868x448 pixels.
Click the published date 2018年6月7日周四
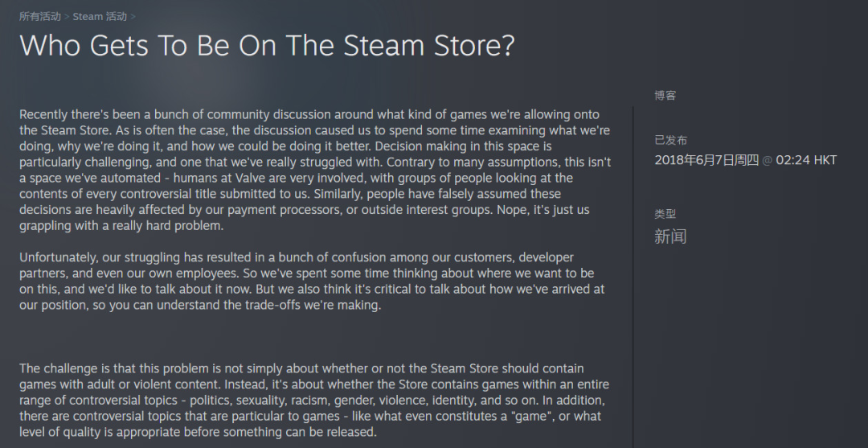coord(706,161)
